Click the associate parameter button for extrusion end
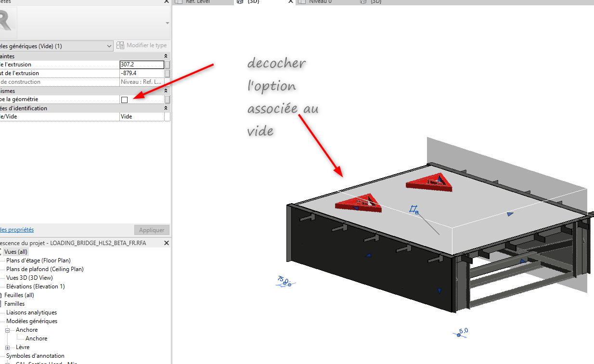 (167, 65)
